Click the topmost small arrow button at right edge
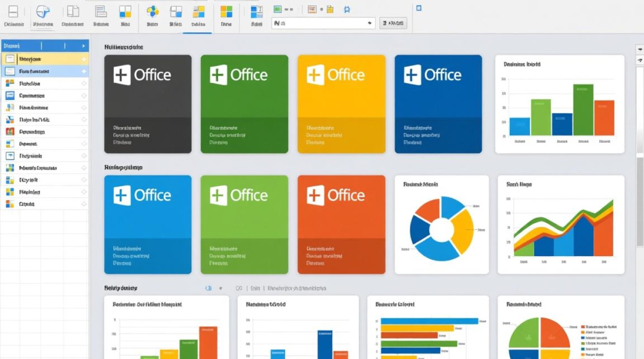This screenshot has width=644, height=359. tap(640, 49)
